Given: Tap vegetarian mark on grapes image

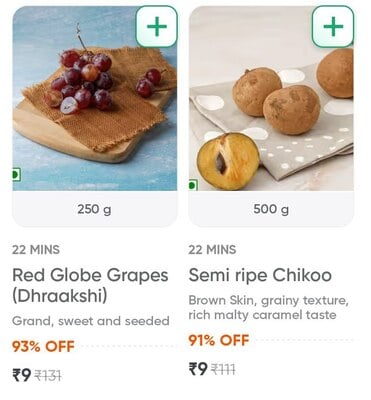Looking at the screenshot, I should click(16, 174).
